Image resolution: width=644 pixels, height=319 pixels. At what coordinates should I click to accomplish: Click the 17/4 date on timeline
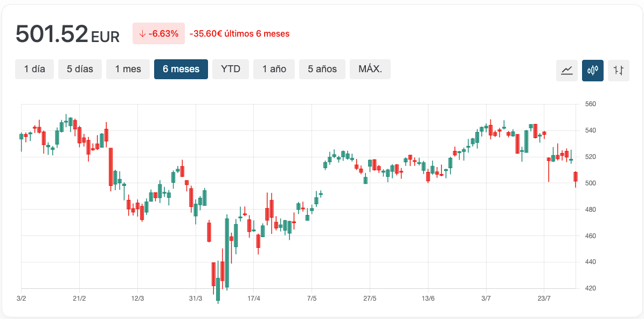click(254, 299)
